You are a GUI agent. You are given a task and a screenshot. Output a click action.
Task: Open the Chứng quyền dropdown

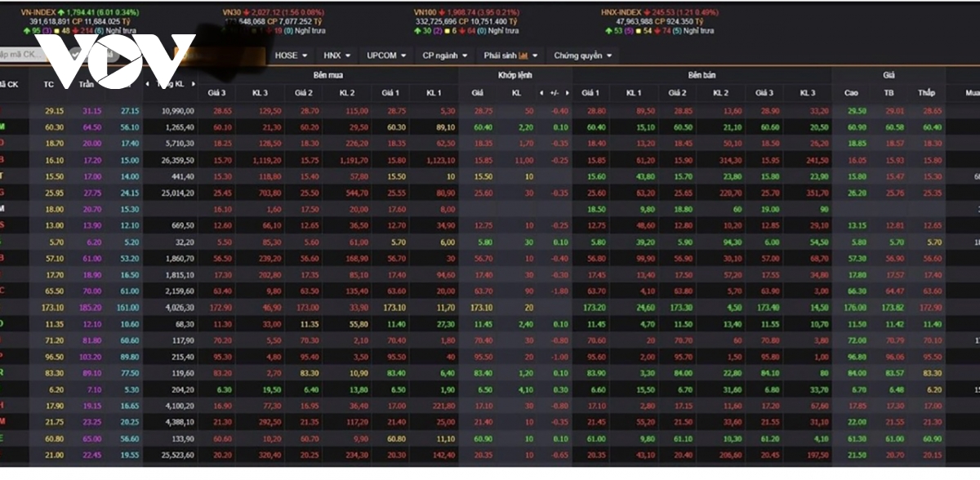click(583, 56)
